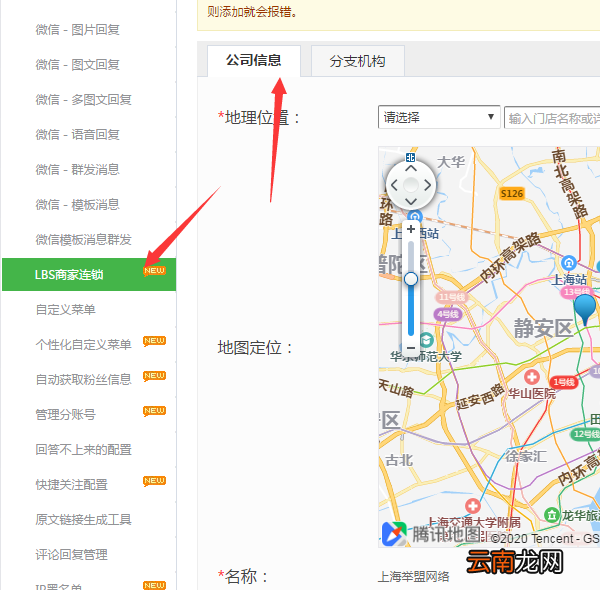Click the 12号线 subway label
The image size is (600, 590).
click(585, 434)
